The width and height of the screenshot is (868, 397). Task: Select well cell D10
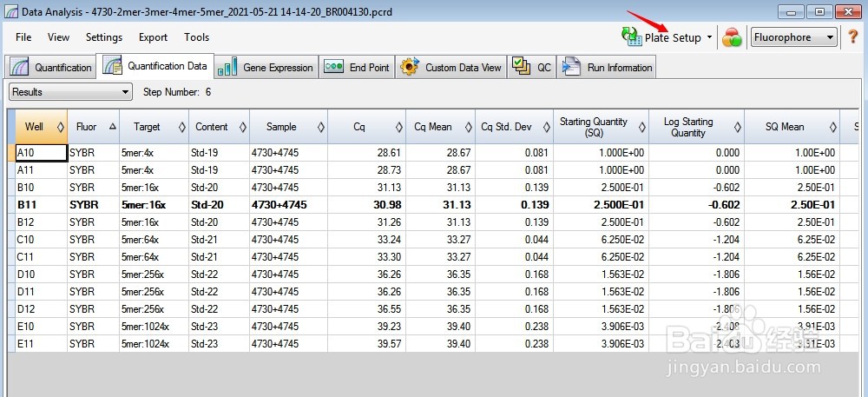click(41, 275)
